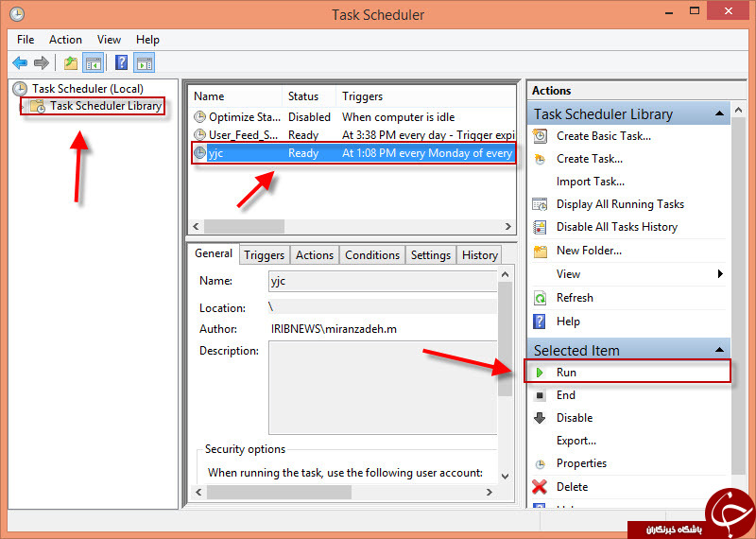Click the Task Scheduler app icon in title bar
This screenshot has height=539, width=756.
click(x=16, y=14)
